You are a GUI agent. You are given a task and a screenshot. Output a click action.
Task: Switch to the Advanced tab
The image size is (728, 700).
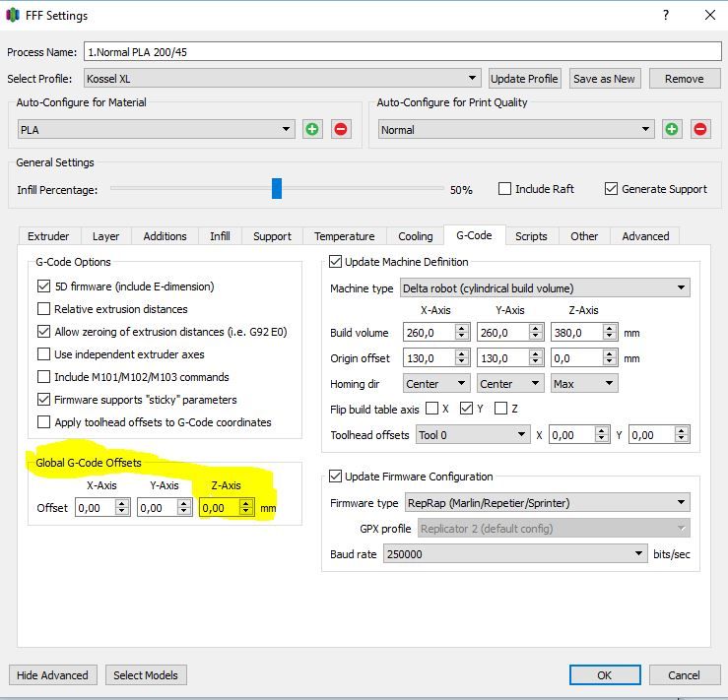pos(645,236)
